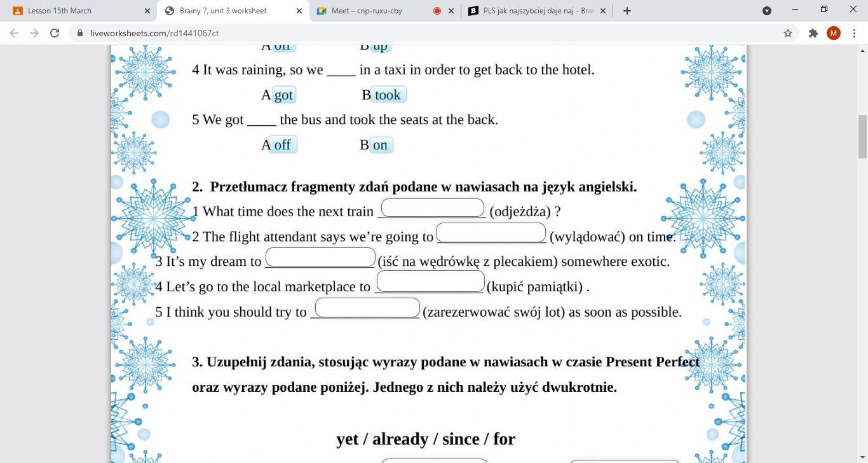The height and width of the screenshot is (463, 868).
Task: Click the address bar URL
Action: point(154,33)
